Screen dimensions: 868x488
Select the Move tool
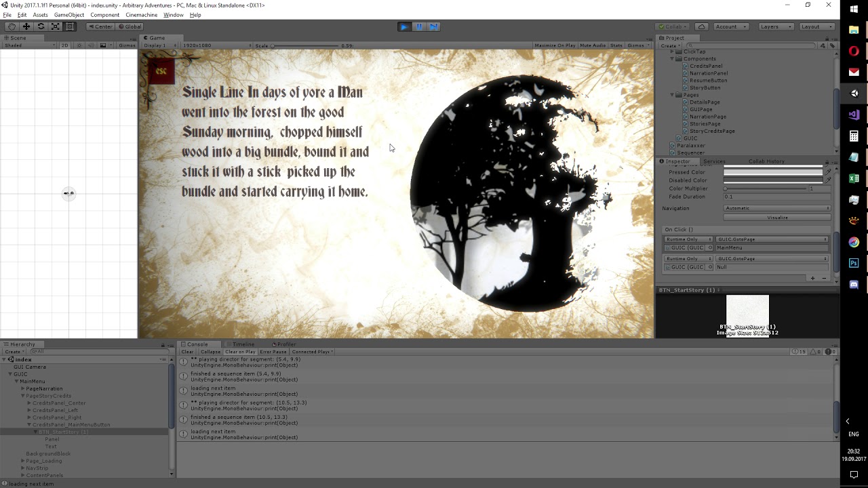click(26, 26)
